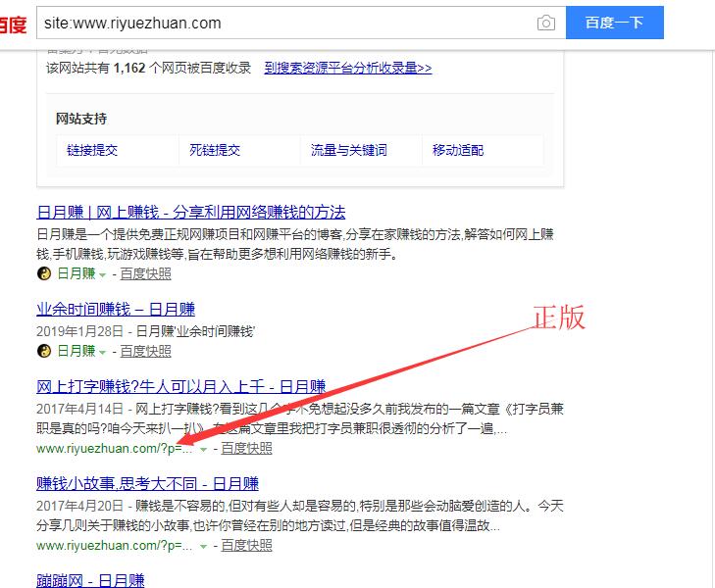The image size is (715, 588).
Task: Click the 日月赚 favicon under the first result
Action: [44, 273]
